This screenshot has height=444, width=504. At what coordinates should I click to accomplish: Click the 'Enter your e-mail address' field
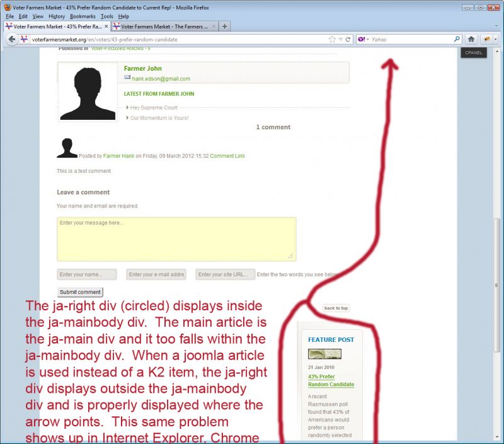[156, 274]
